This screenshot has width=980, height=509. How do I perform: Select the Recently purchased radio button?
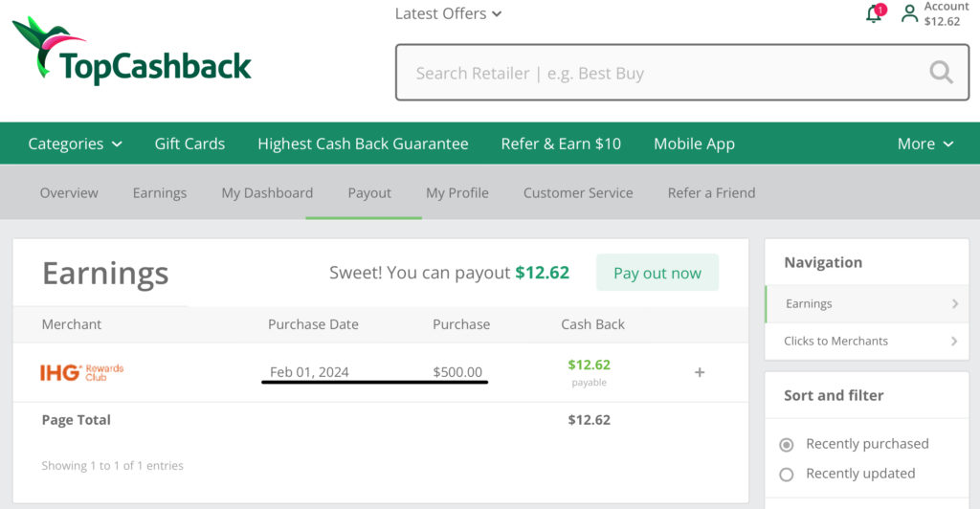[787, 444]
